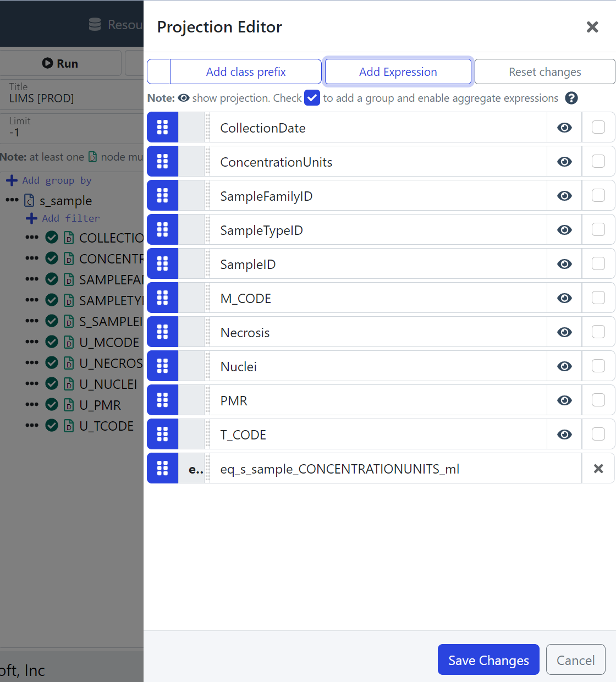Hide the PMR projection using its eye icon
This screenshot has width=616, height=682.
click(564, 400)
